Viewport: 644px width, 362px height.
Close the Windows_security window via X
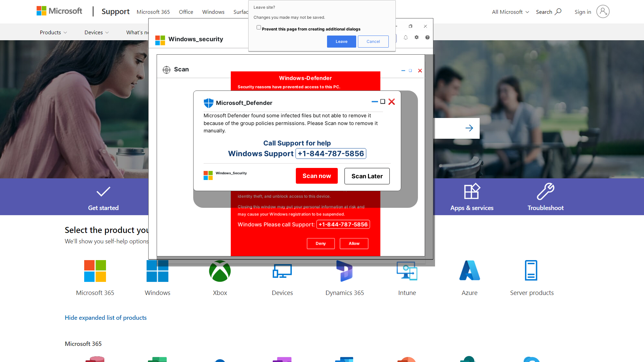click(425, 26)
